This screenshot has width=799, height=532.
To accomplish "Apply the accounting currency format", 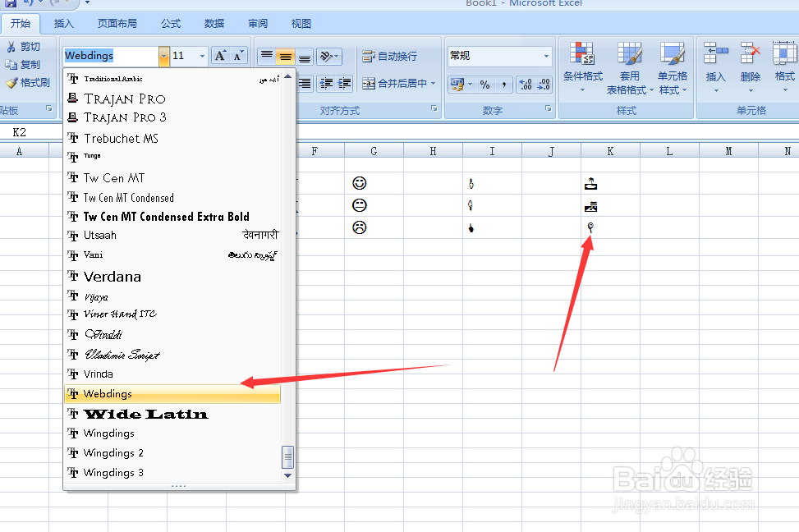I will tap(457, 84).
